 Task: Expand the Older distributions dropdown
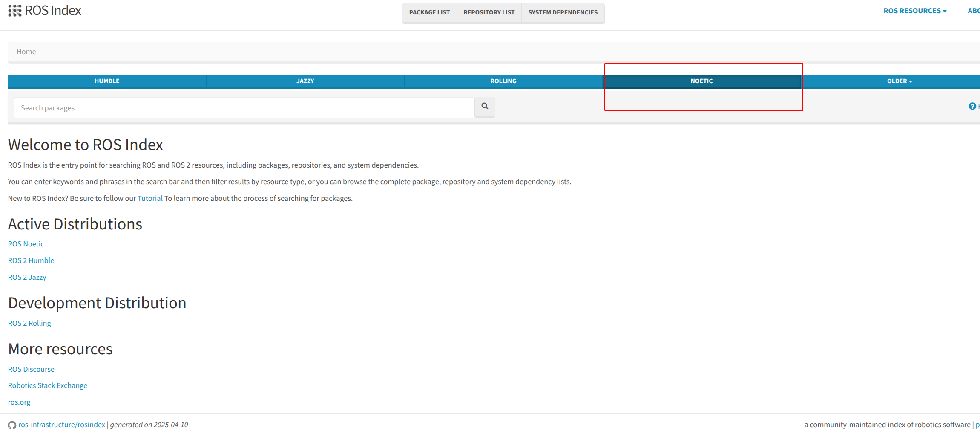[900, 81]
